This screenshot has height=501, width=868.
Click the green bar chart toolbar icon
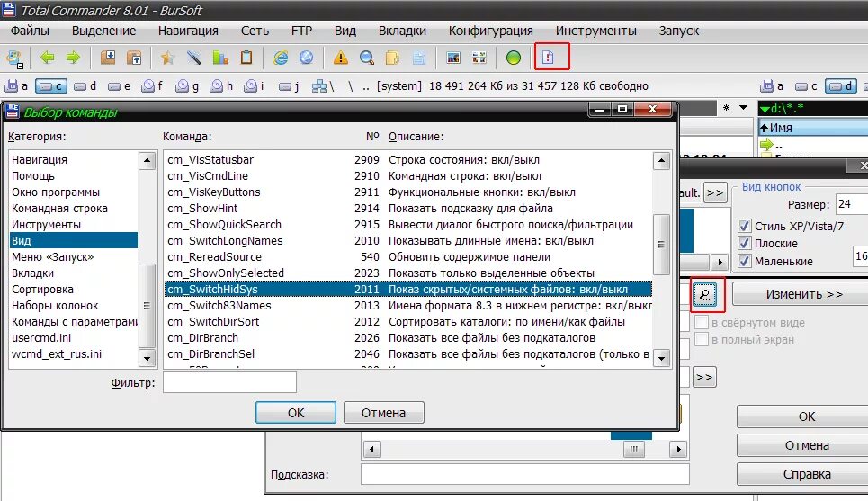pyautogui.click(x=220, y=57)
